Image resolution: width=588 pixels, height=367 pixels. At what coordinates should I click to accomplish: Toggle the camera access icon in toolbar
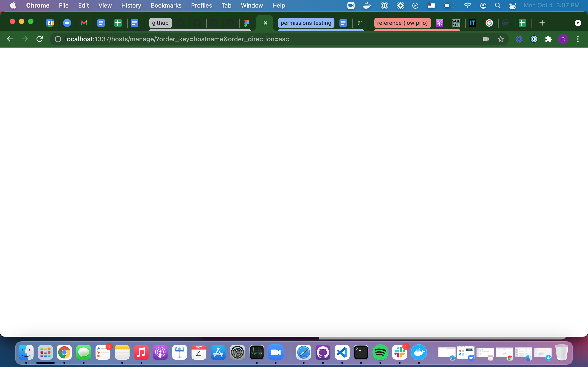tap(486, 39)
